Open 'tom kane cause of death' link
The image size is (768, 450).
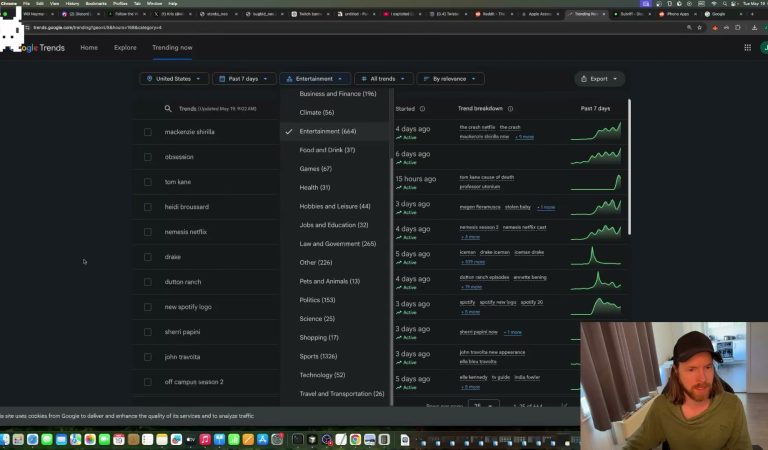coord(486,177)
